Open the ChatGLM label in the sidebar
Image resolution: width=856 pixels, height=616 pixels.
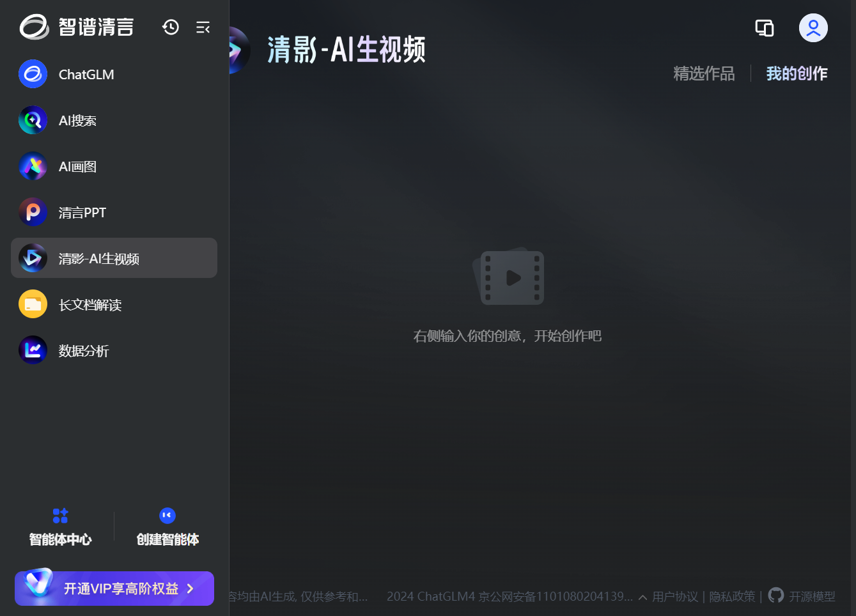click(86, 75)
